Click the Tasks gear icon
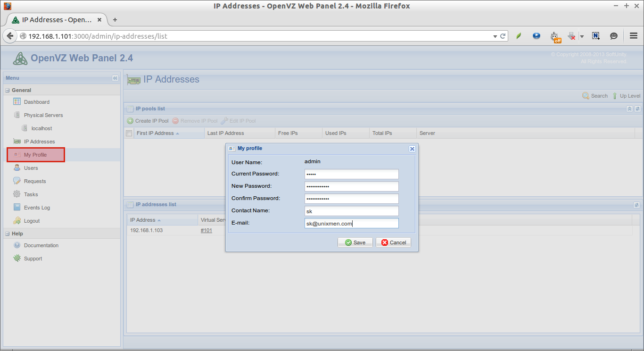The image size is (644, 351). [17, 194]
